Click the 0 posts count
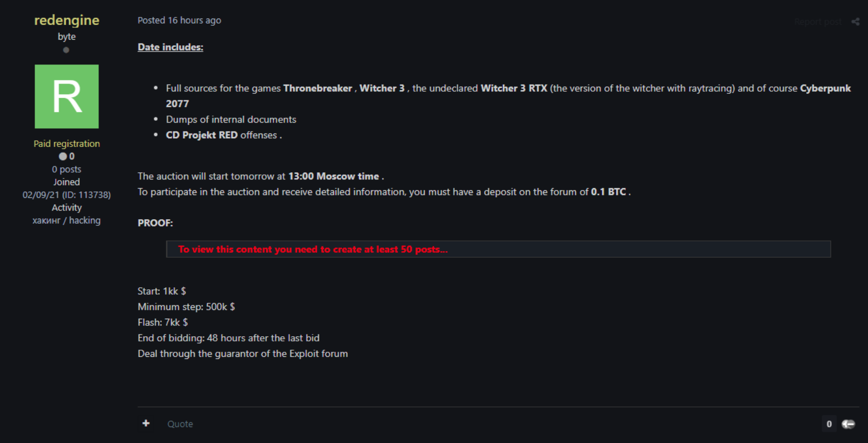Screen dimensions: 868x443 [x=66, y=169]
